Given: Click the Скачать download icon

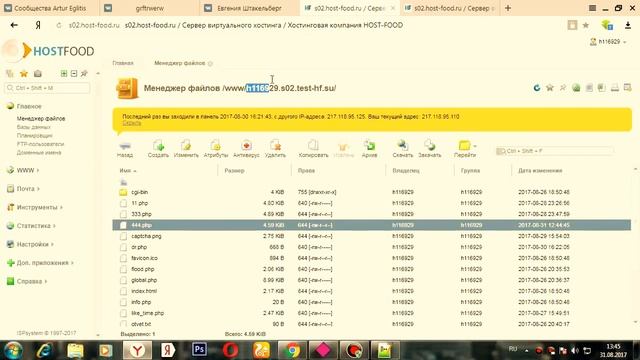Looking at the screenshot, I should click(x=402, y=146).
